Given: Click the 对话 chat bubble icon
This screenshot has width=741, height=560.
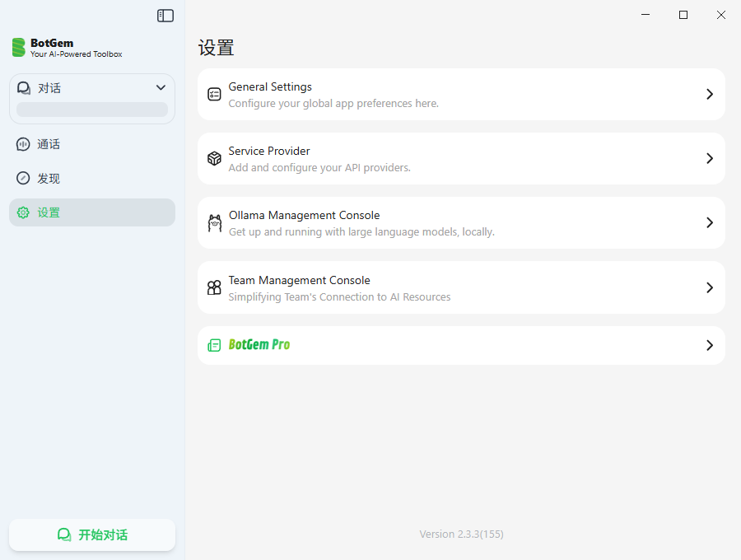Looking at the screenshot, I should [24, 88].
